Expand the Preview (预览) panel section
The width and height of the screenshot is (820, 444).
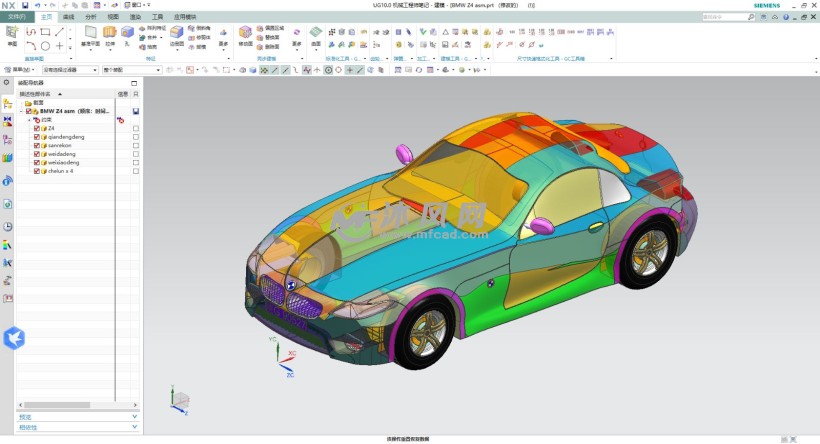pyautogui.click(x=78, y=417)
